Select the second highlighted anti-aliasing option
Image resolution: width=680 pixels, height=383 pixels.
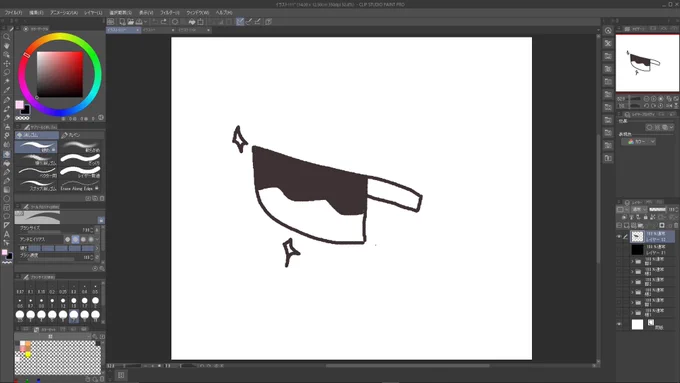[x=75, y=239]
